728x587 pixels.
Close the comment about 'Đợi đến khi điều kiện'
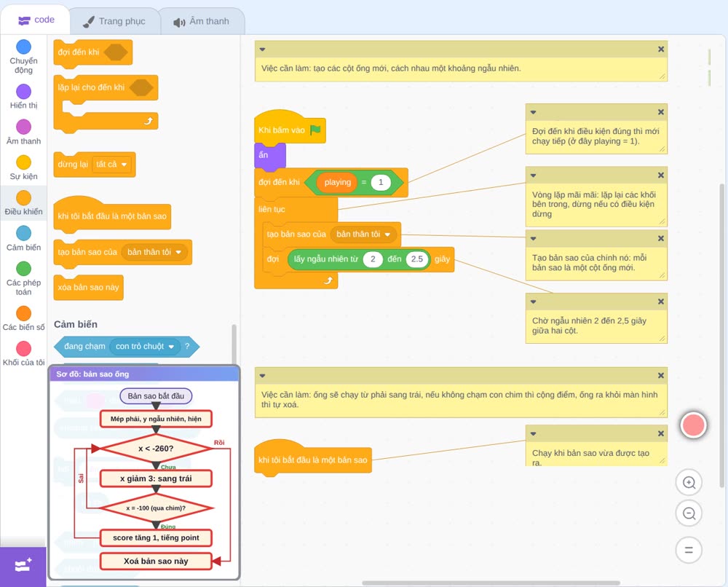[661, 112]
